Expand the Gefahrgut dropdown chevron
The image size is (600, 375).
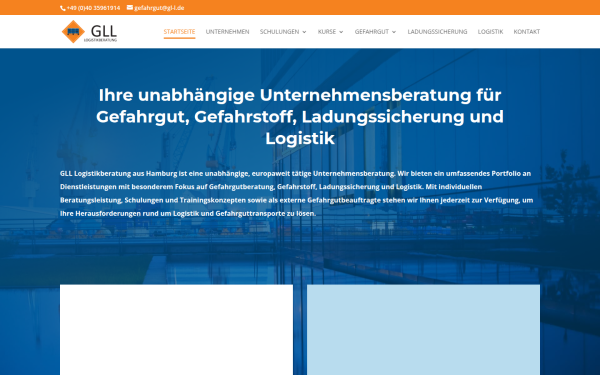(394, 32)
